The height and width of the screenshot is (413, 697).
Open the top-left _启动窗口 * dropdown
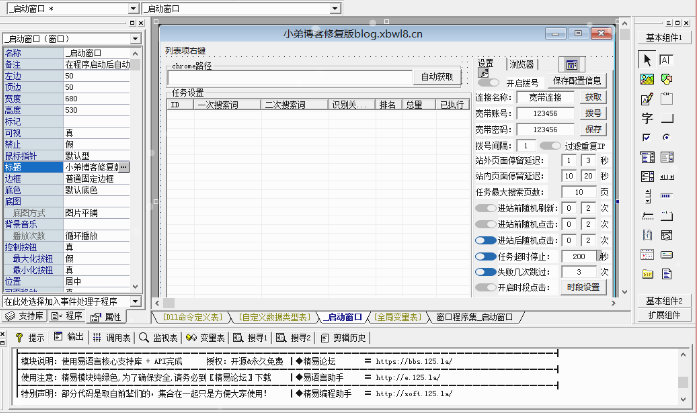click(133, 8)
